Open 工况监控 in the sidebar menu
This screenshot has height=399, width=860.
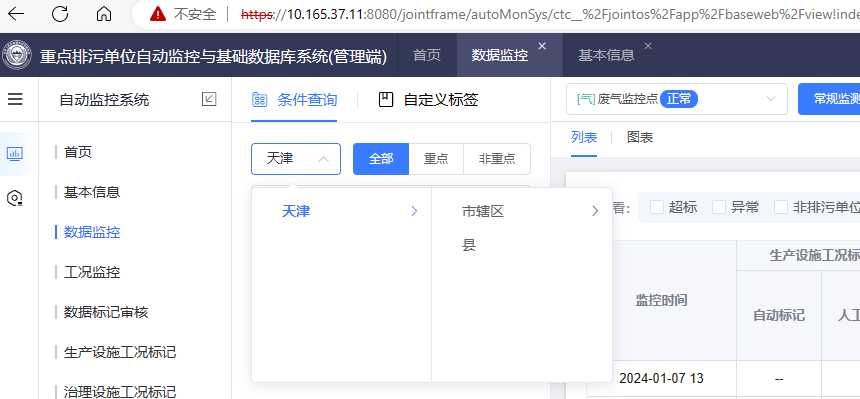click(92, 272)
